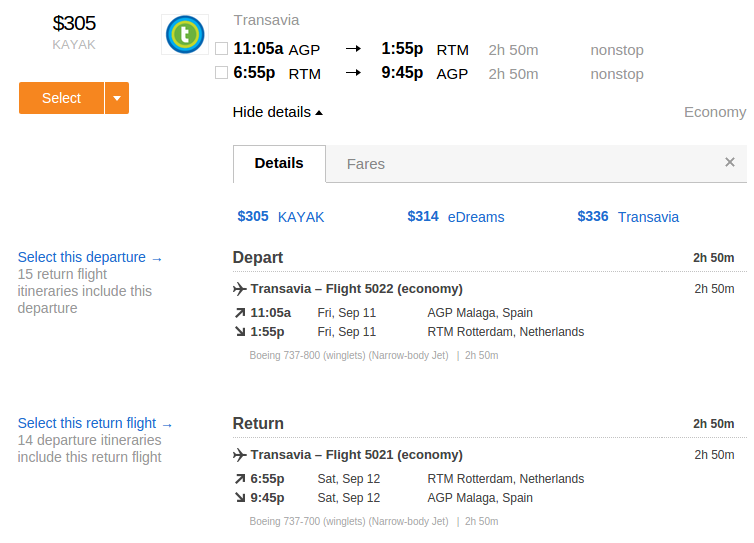Screen dimensions: 754x543
Task: Click Select this return flight link
Action: 95,423
